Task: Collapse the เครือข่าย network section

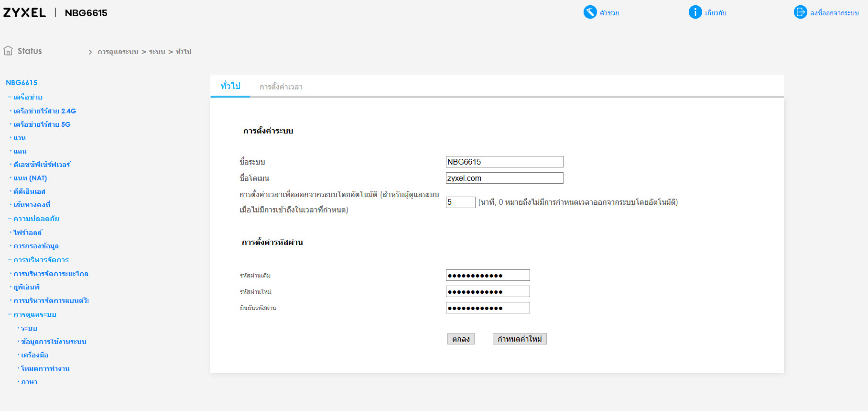Action: tap(10, 97)
